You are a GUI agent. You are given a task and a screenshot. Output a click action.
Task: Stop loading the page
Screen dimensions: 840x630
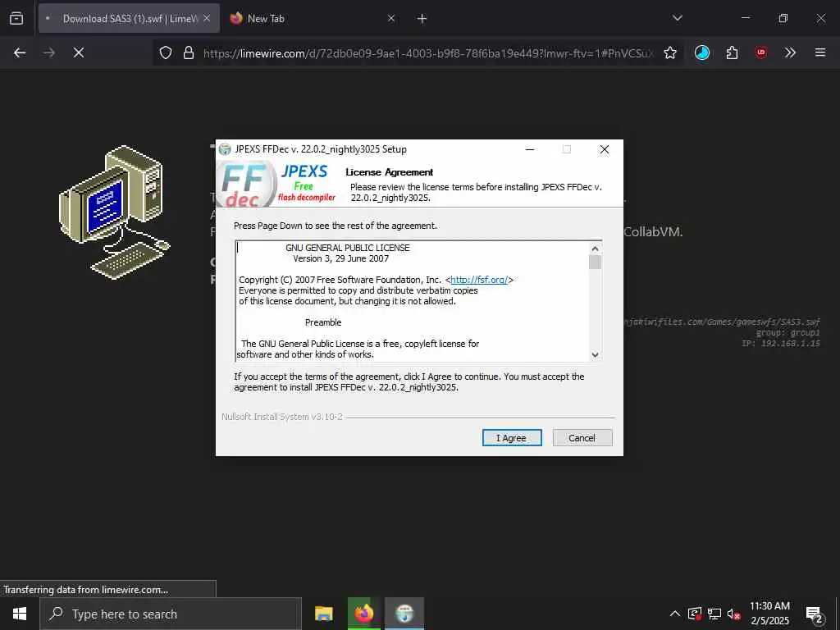(79, 52)
